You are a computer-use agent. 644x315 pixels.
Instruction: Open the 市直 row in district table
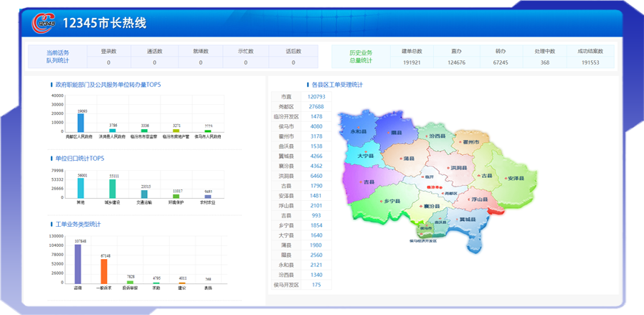(x=301, y=96)
